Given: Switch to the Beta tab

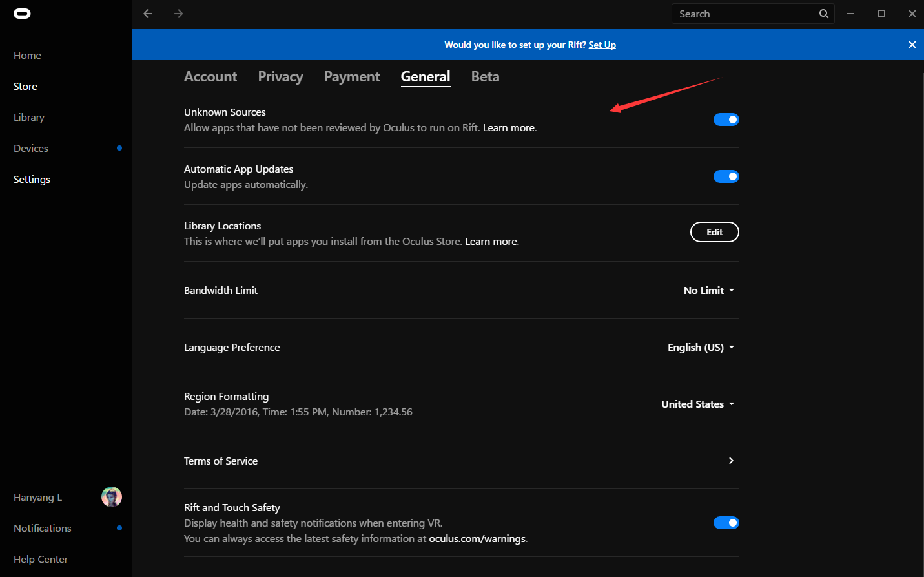Looking at the screenshot, I should point(485,77).
